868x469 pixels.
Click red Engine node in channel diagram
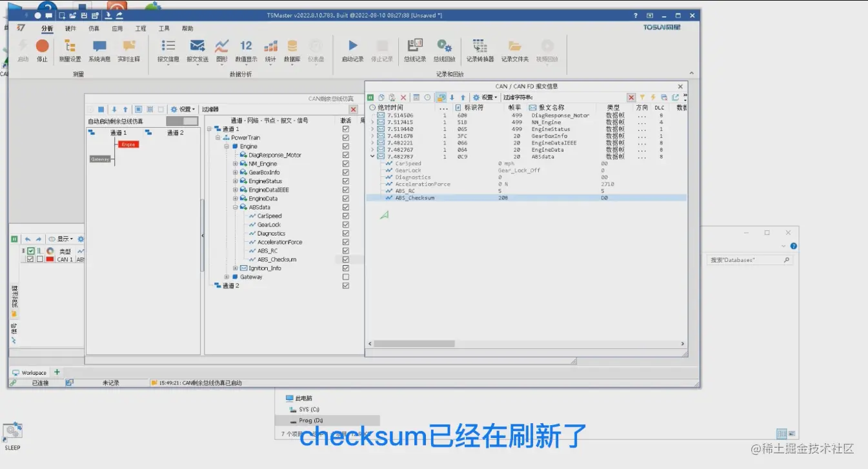point(128,145)
